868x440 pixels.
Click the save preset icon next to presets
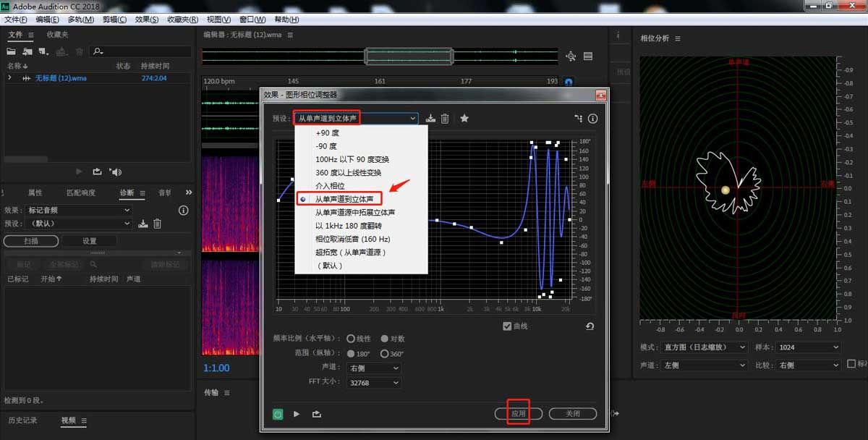(x=430, y=119)
